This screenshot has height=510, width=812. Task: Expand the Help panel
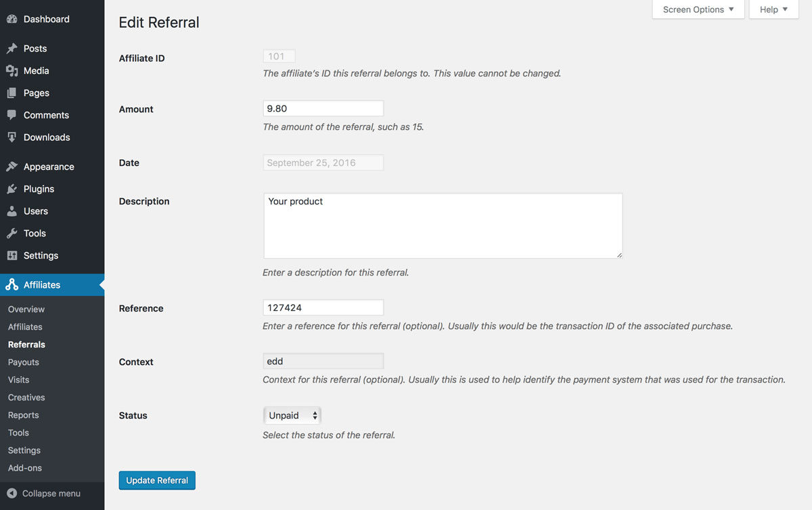(773, 9)
